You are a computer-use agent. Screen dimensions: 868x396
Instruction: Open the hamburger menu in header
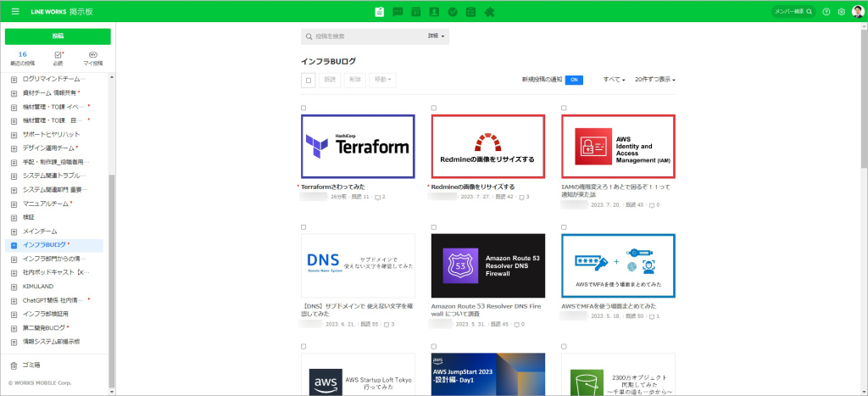(15, 12)
